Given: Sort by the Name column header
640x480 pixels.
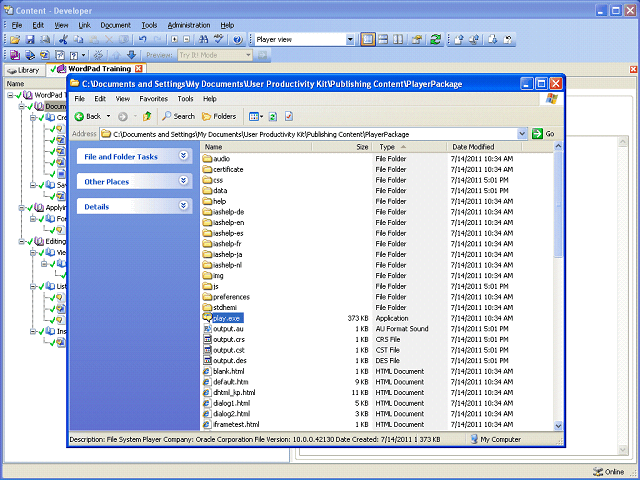Looking at the screenshot, I should pyautogui.click(x=256, y=147).
